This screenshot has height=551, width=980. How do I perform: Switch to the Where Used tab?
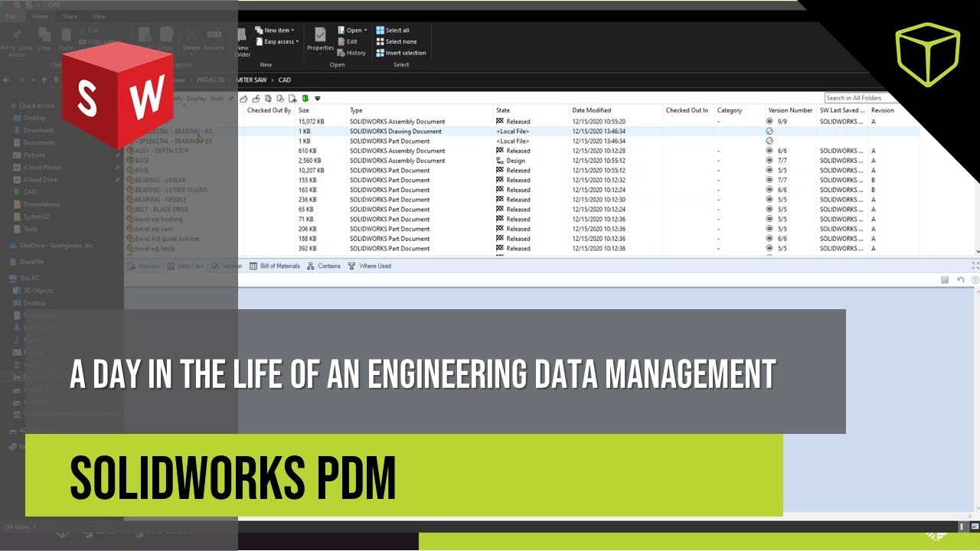click(x=369, y=266)
